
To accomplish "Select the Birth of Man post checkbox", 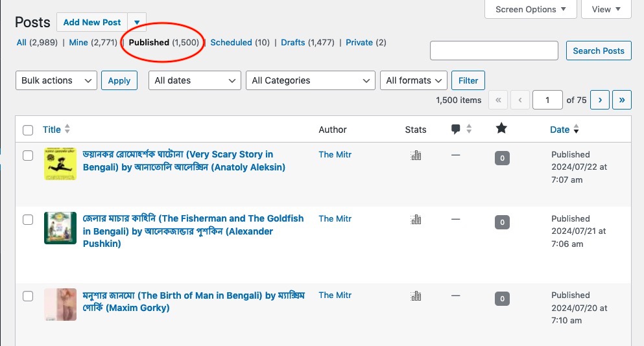I will [28, 296].
